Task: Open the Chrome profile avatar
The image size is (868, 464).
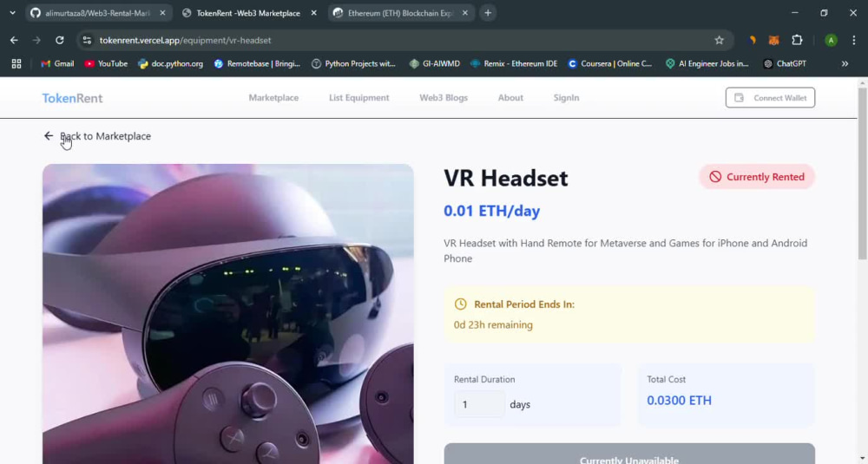Action: [x=831, y=40]
